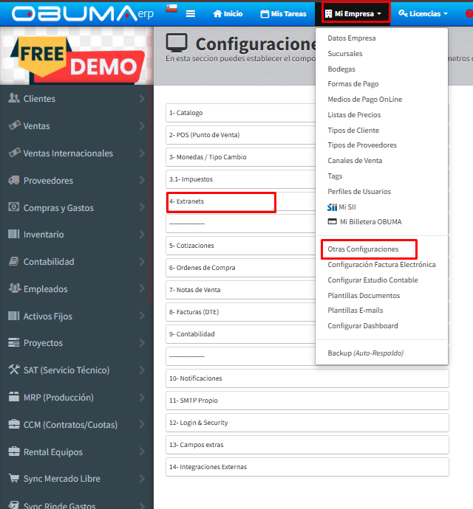Viewport: 473px width, 509px height.
Task: Expand the Inventario sidebar section arrow
Action: pos(142,234)
